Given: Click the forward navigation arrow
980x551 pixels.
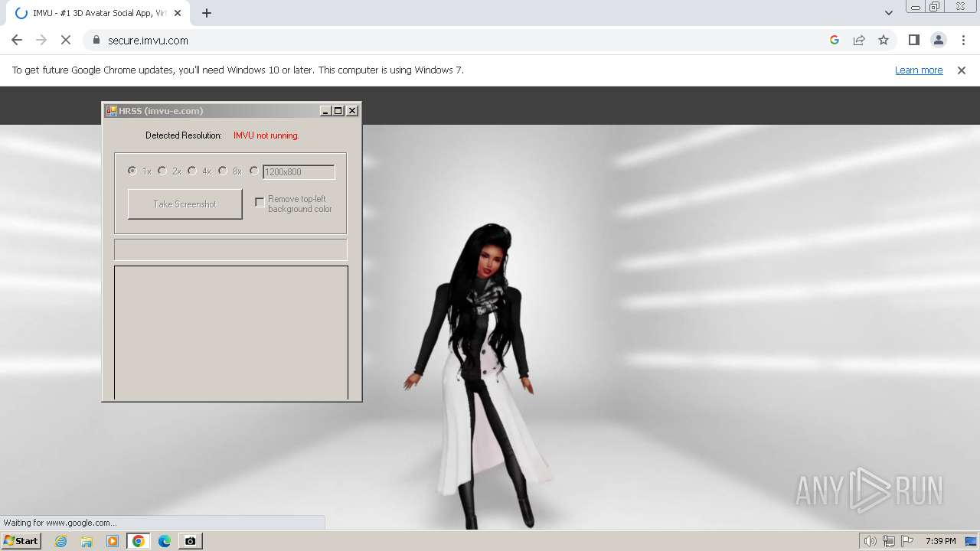Looking at the screenshot, I should [41, 40].
